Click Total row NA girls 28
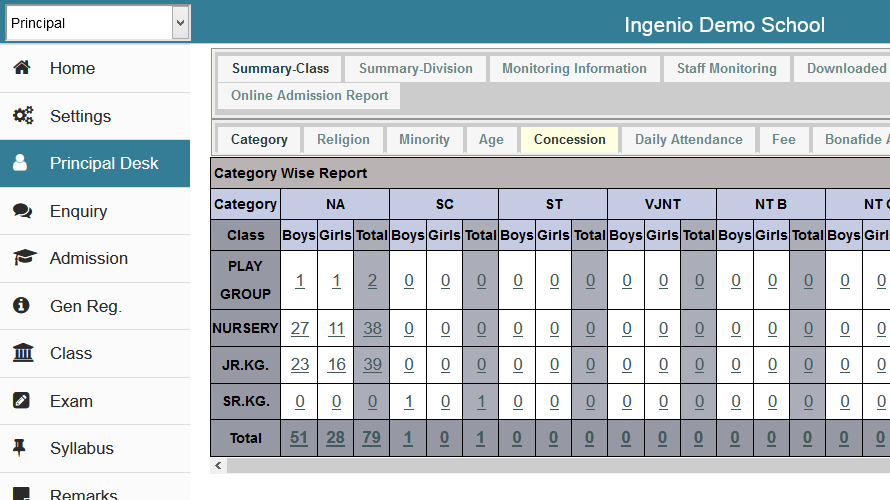Image resolution: width=890 pixels, height=500 pixels. [x=335, y=438]
